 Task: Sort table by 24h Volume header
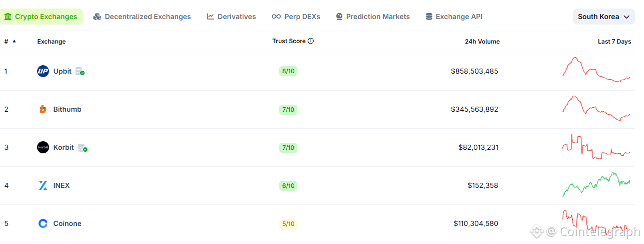coord(482,42)
